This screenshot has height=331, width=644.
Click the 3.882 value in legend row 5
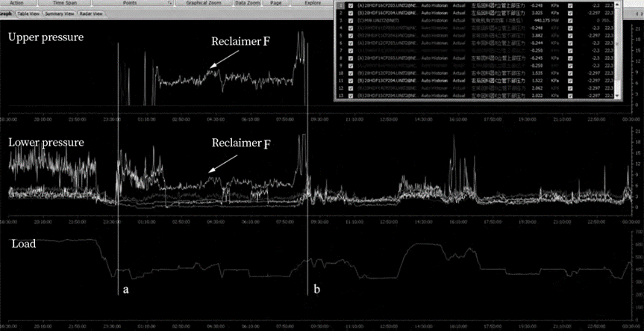[x=537, y=36]
